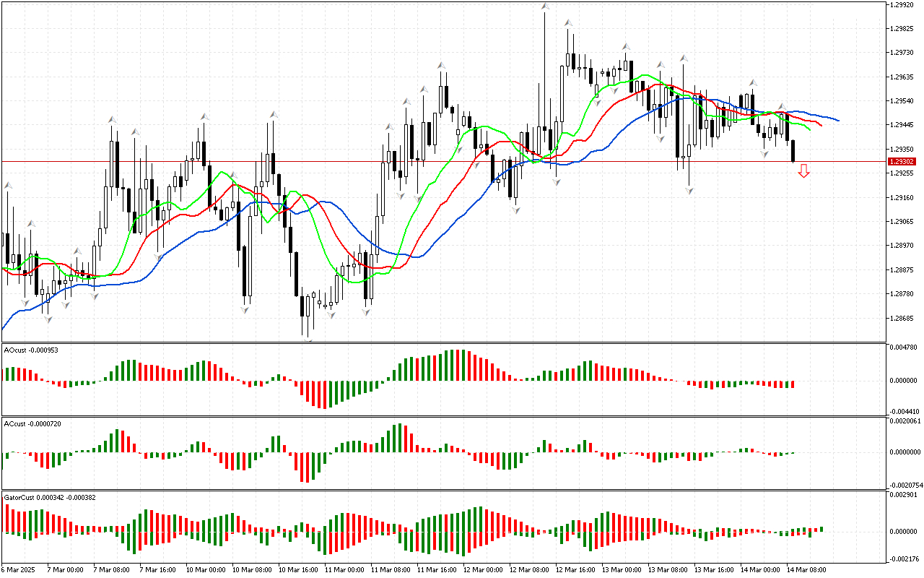Click the 1.29255 price scale value

902,173
